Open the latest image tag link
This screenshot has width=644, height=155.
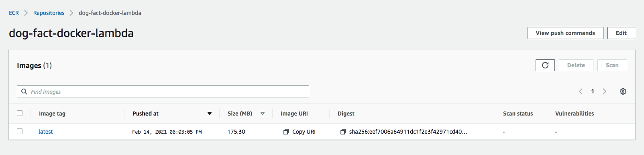45,132
